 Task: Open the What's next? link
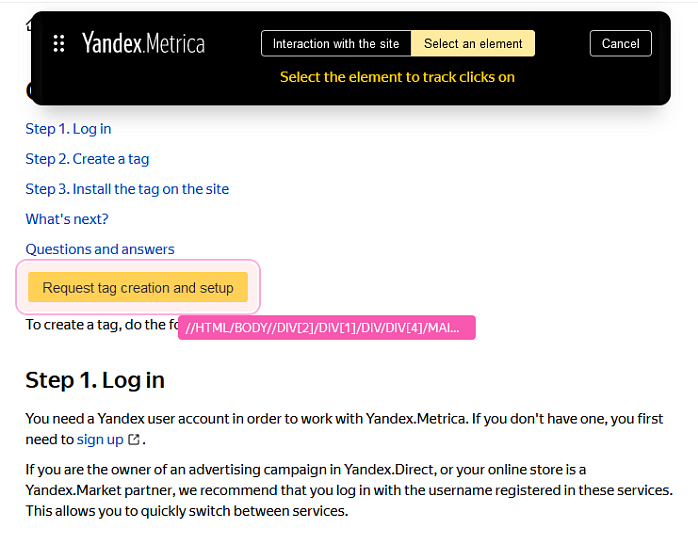tap(67, 219)
